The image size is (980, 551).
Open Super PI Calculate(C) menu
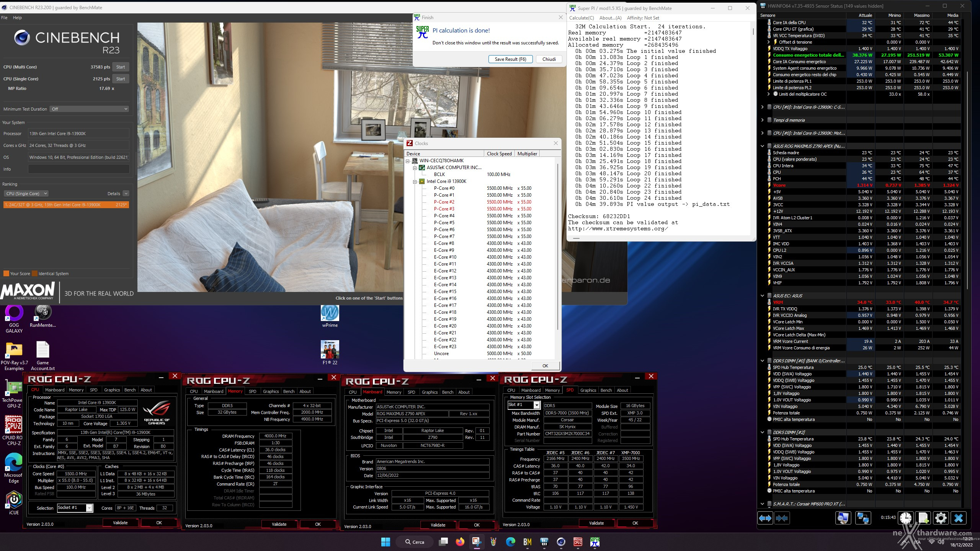point(581,18)
